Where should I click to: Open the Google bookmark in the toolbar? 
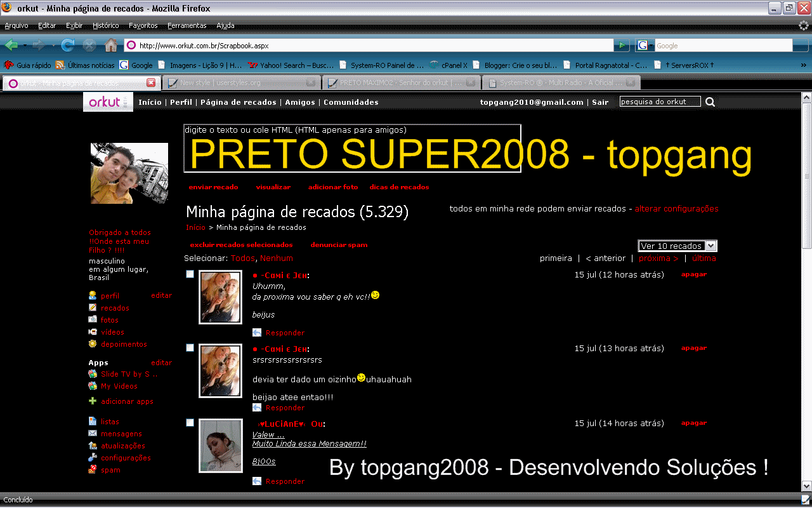coord(136,65)
